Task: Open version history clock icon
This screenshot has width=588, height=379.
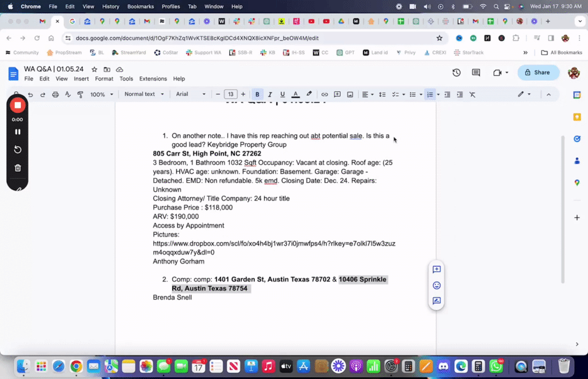Action: [457, 73]
